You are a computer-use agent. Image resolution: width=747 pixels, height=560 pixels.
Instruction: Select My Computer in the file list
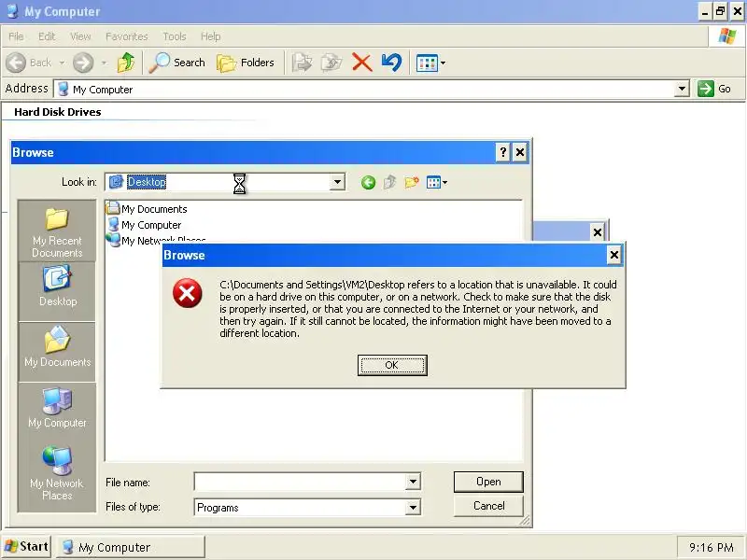point(144,225)
